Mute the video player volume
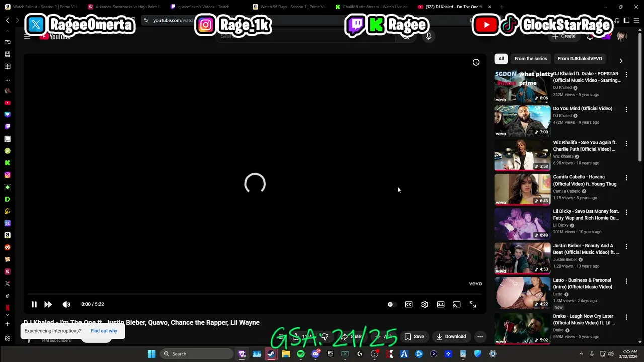Screen dimensions: 644x362 [66, 304]
